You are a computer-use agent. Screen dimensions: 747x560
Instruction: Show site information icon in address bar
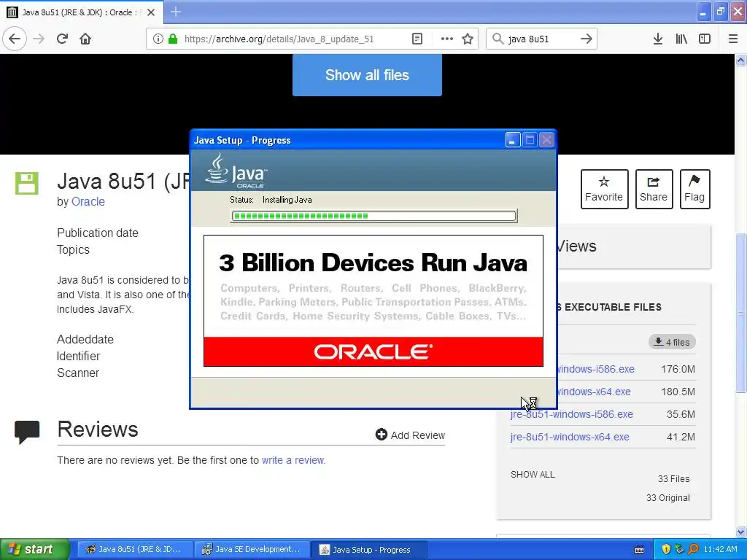[x=158, y=39]
